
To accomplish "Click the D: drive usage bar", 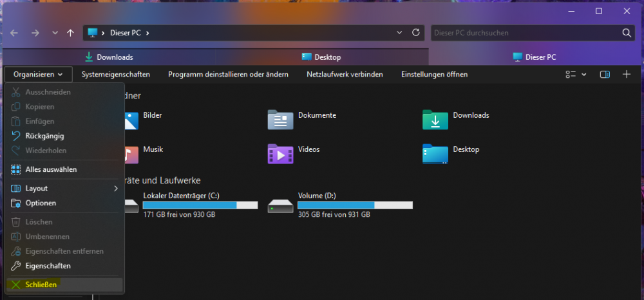I will 355,205.
